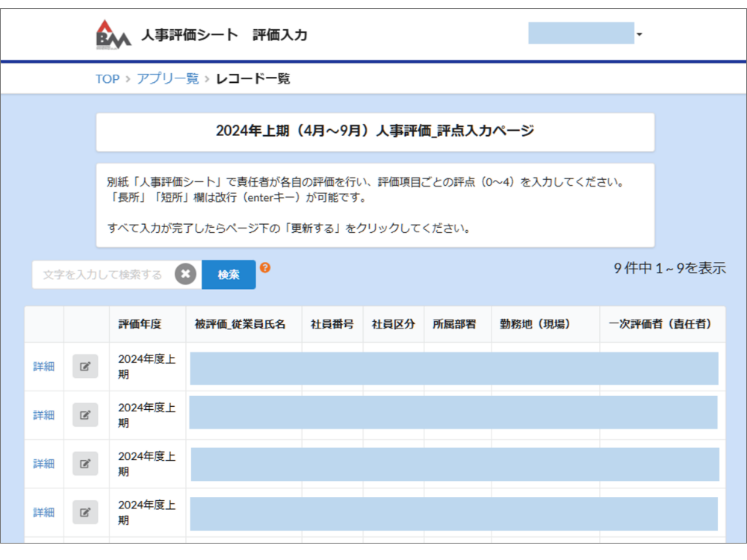747x560 pixels.
Task: Open the user selector dropdown at top right
Action: (637, 35)
